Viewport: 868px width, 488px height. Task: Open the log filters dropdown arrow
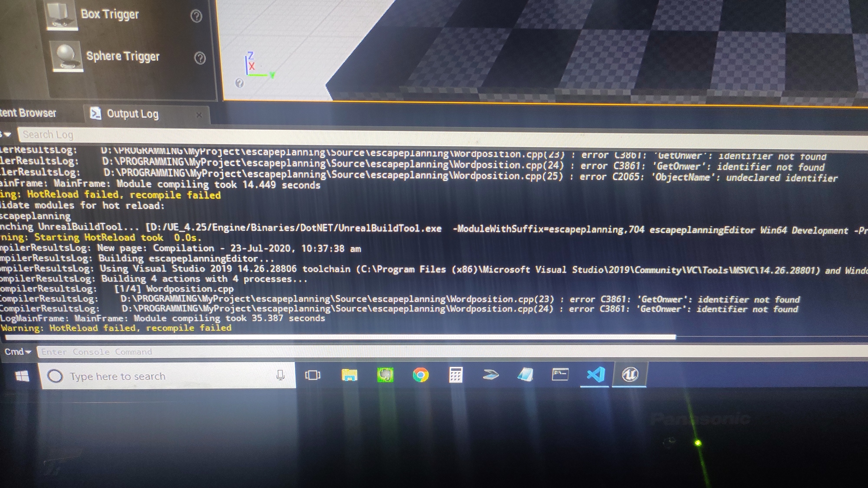pyautogui.click(x=7, y=134)
